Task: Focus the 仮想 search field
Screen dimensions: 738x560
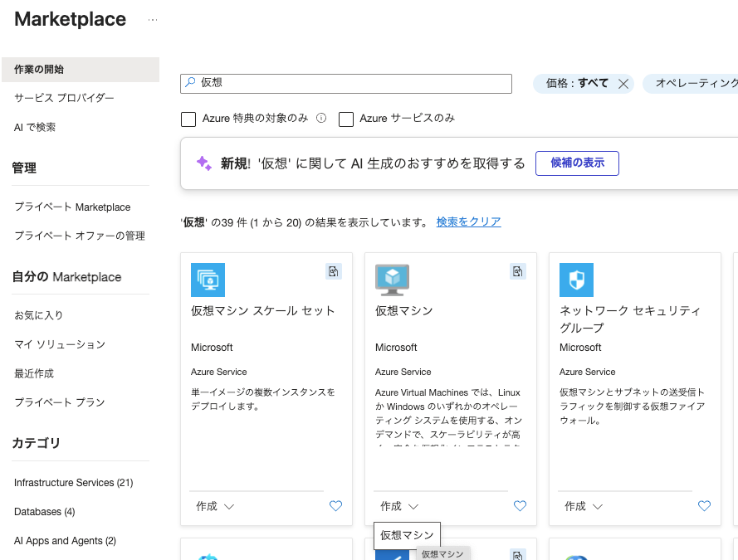Action: click(x=346, y=84)
